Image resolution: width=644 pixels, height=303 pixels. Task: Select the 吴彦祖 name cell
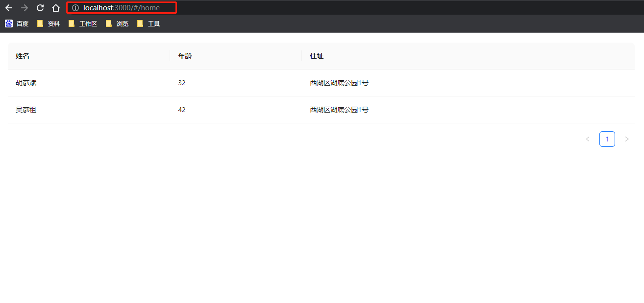click(x=26, y=110)
